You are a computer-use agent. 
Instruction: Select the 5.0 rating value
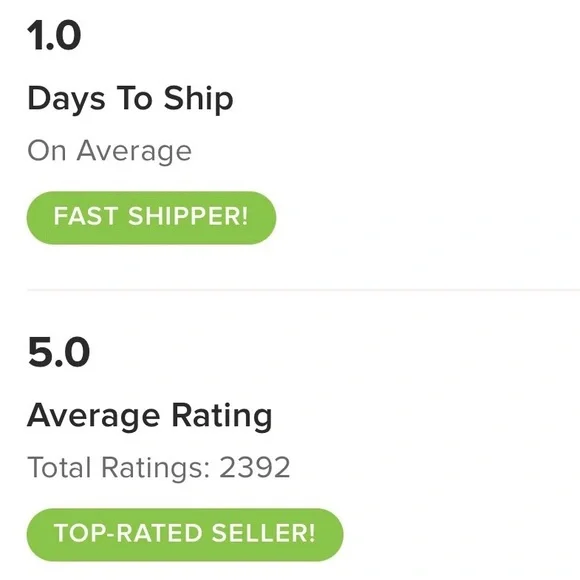[x=58, y=352]
